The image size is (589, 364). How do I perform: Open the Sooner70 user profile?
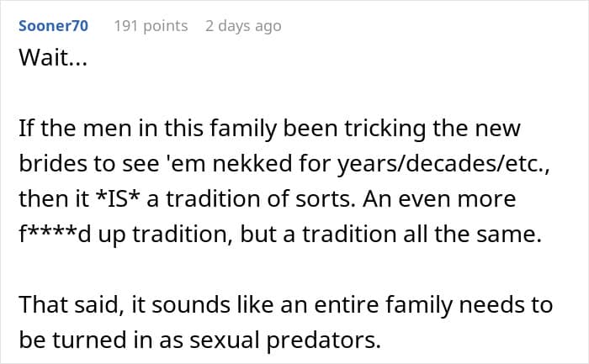(52, 26)
